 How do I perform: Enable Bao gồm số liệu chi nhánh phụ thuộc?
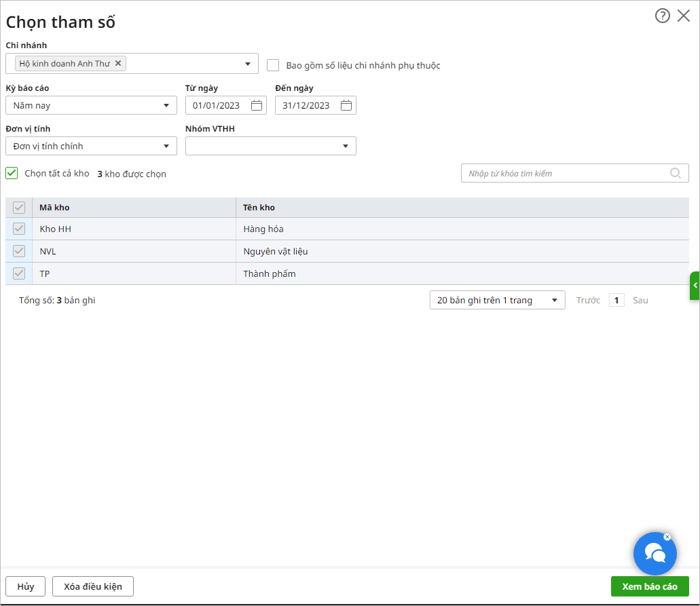[274, 65]
